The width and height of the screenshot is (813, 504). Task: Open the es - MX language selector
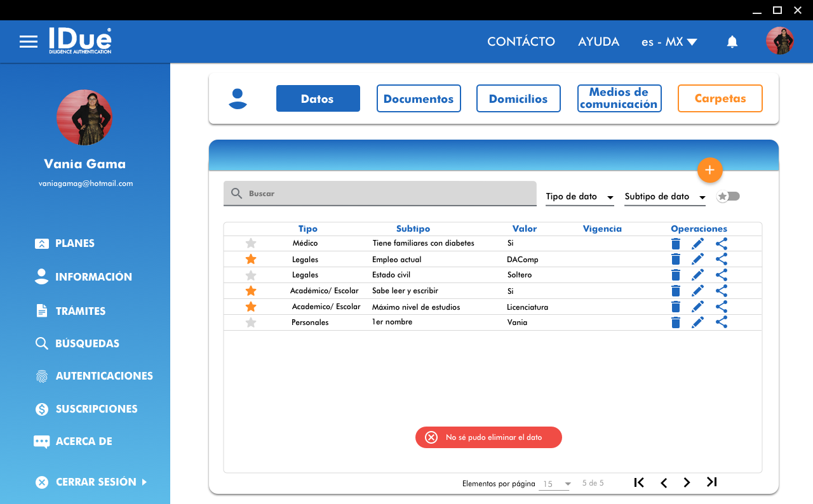click(x=669, y=42)
